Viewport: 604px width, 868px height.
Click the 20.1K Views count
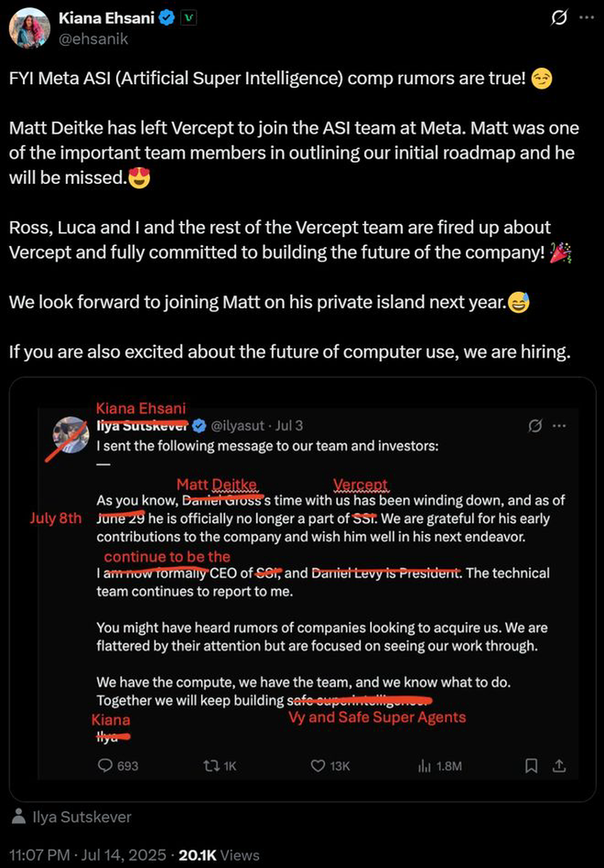[x=219, y=855]
